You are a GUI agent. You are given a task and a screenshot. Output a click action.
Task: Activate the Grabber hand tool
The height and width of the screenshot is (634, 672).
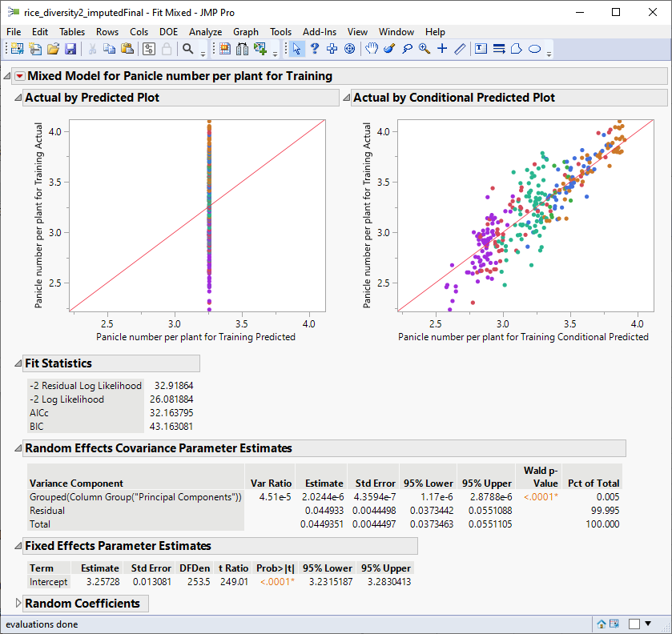pos(372,49)
